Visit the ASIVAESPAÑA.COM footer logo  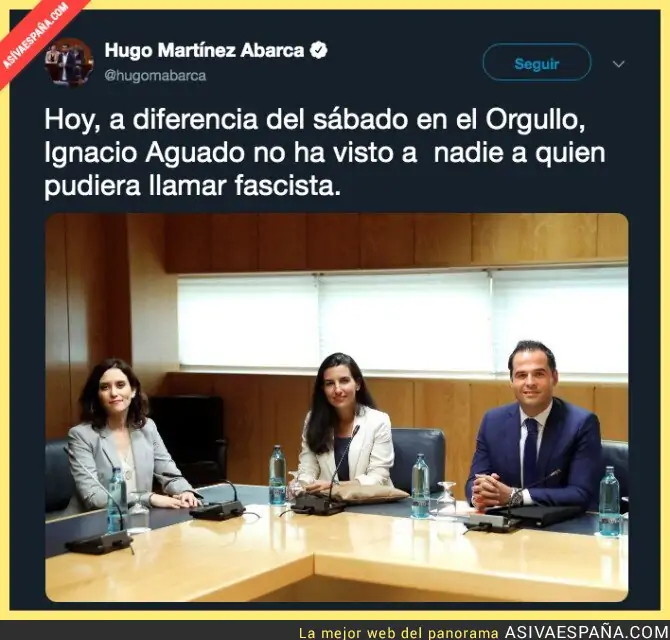586,632
